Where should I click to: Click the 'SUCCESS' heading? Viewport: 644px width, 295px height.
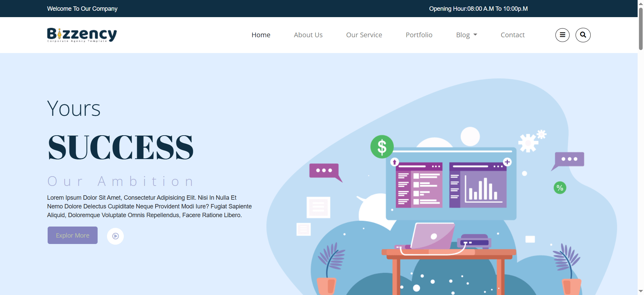point(121,147)
